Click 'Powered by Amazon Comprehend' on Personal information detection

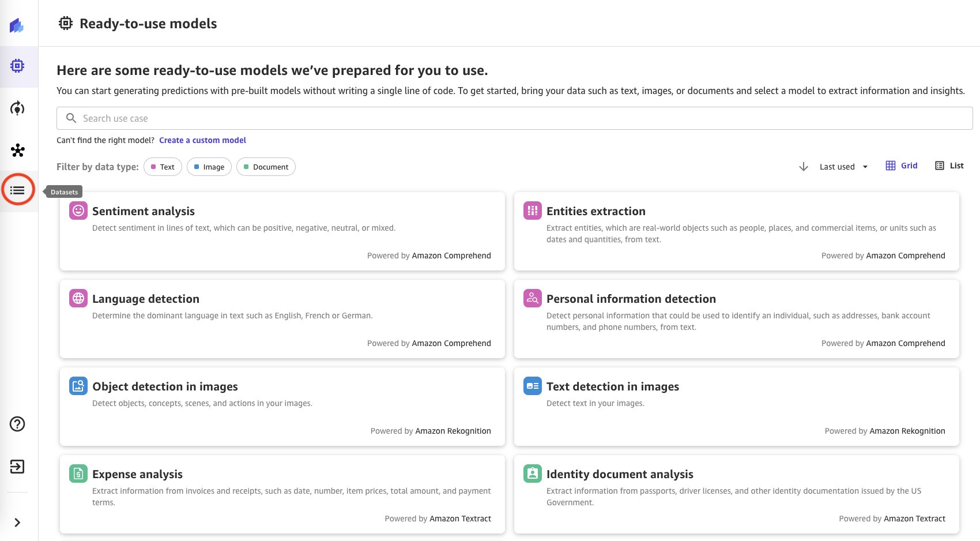pos(883,343)
